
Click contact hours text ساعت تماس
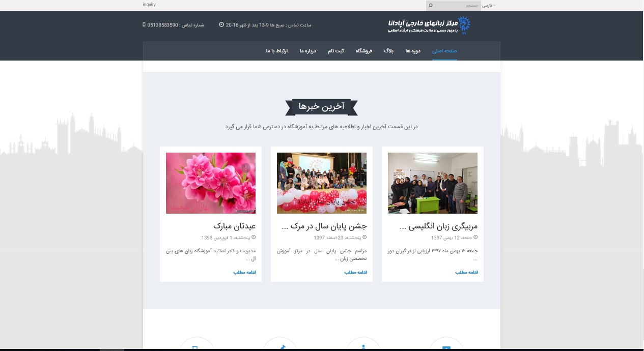pos(269,25)
